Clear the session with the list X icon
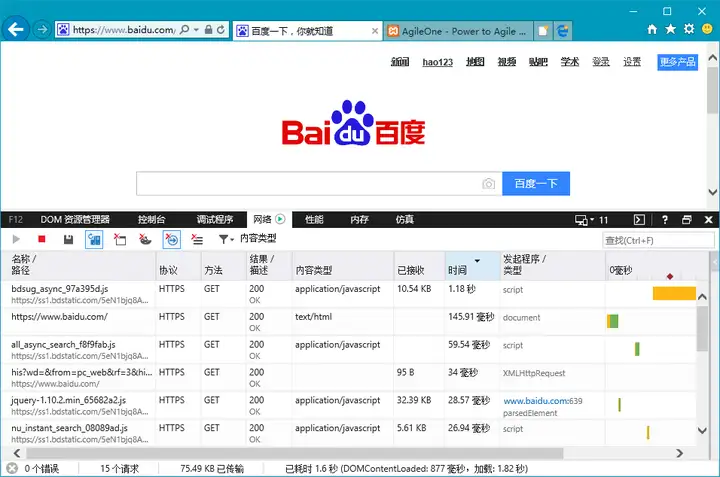 pos(197,239)
